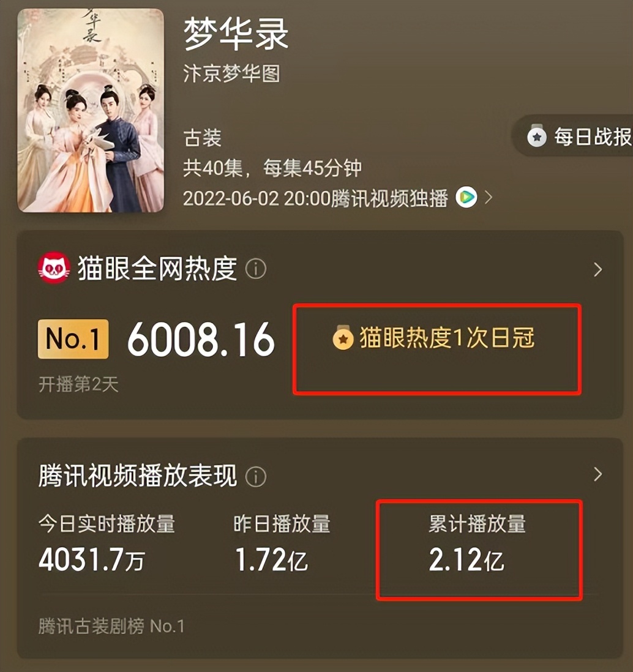Viewport: 633px width, 672px height.
Task: Open info icon next to 腾讯视频播放表现
Action: [256, 477]
